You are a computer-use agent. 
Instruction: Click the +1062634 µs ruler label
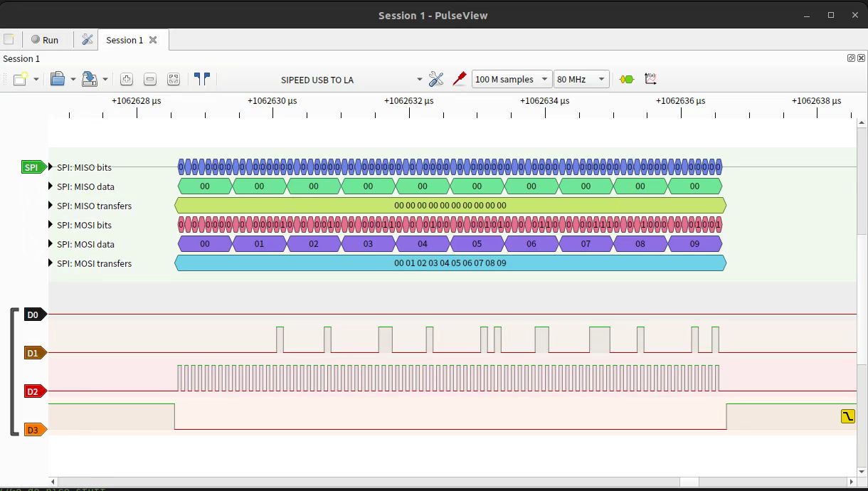click(x=545, y=101)
